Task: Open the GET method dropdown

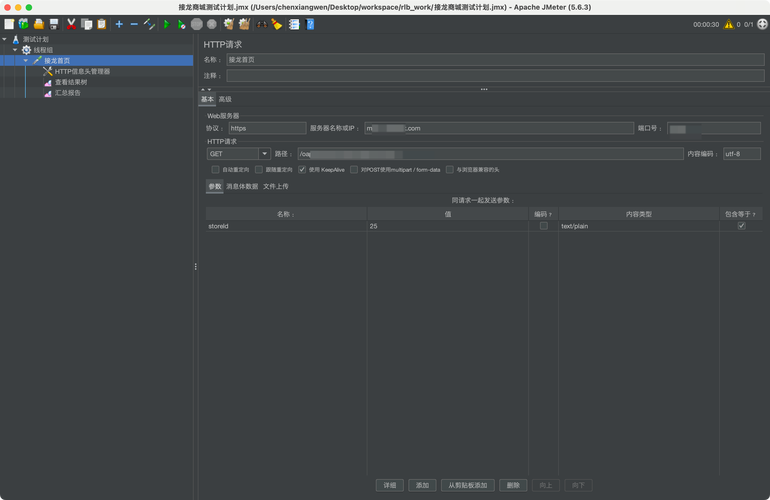Action: pyautogui.click(x=264, y=154)
